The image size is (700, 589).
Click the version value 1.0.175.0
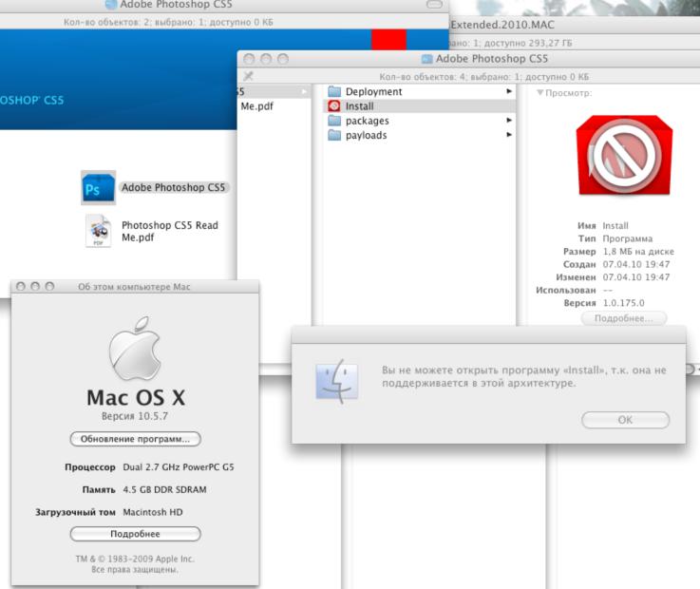coord(624,303)
